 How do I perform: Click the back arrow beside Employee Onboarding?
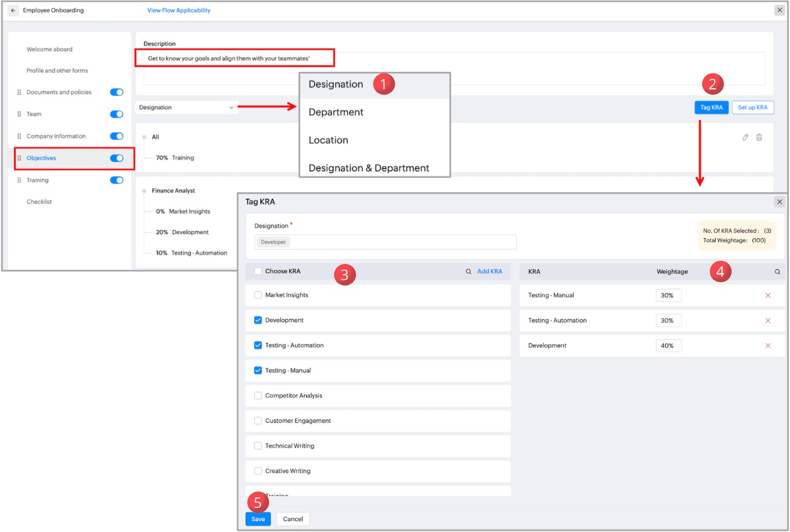click(x=13, y=11)
